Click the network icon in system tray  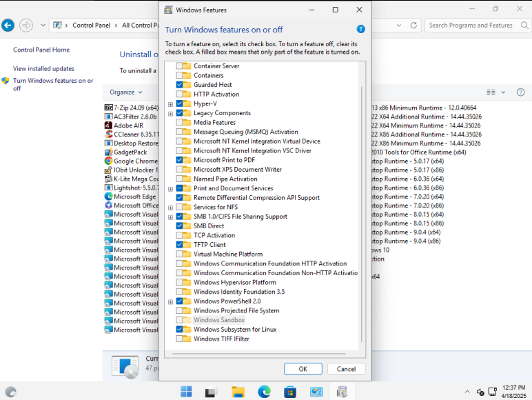coord(492,392)
